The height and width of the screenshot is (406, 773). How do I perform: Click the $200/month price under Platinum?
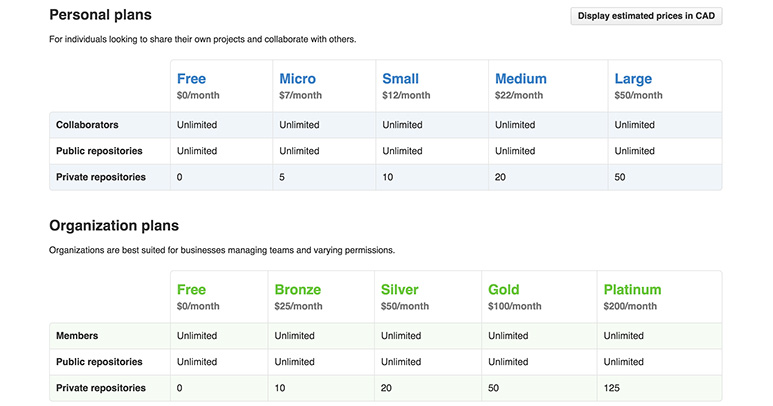630,306
